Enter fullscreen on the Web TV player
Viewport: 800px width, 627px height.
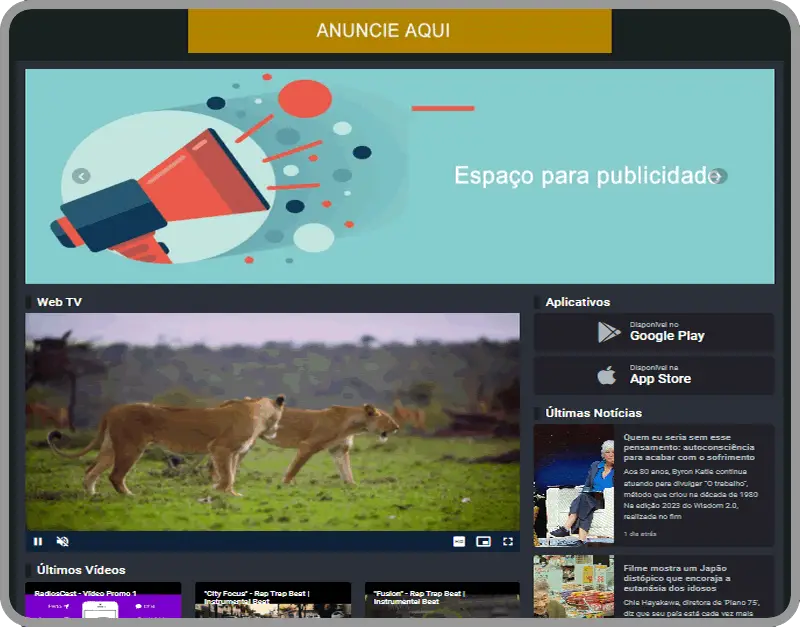point(508,541)
